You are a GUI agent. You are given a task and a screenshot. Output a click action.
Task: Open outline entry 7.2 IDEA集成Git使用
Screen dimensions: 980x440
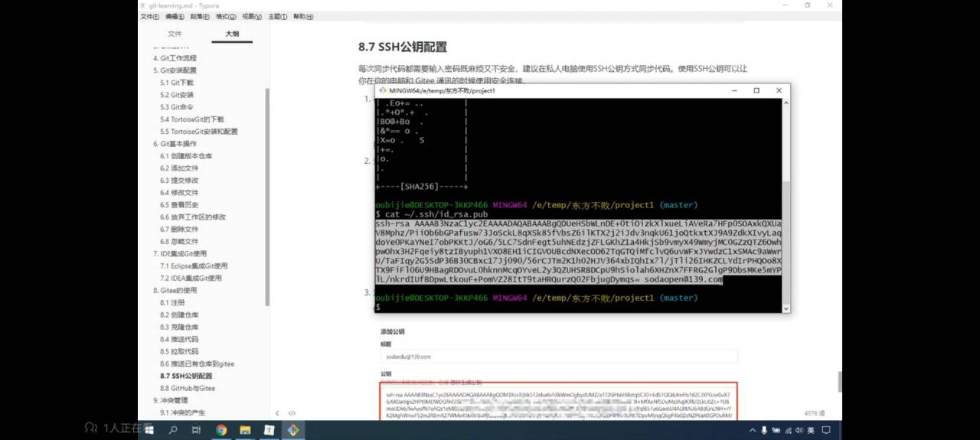(191, 278)
